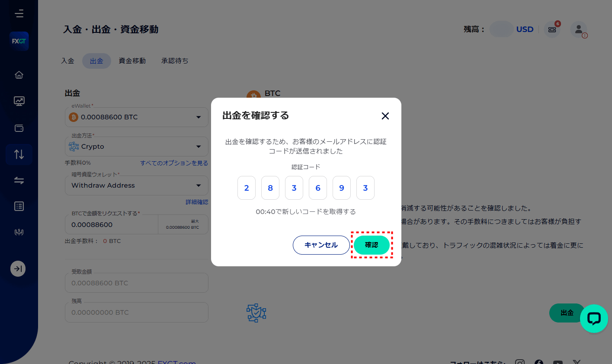Click the fifth code digit box showing 9

(x=342, y=188)
